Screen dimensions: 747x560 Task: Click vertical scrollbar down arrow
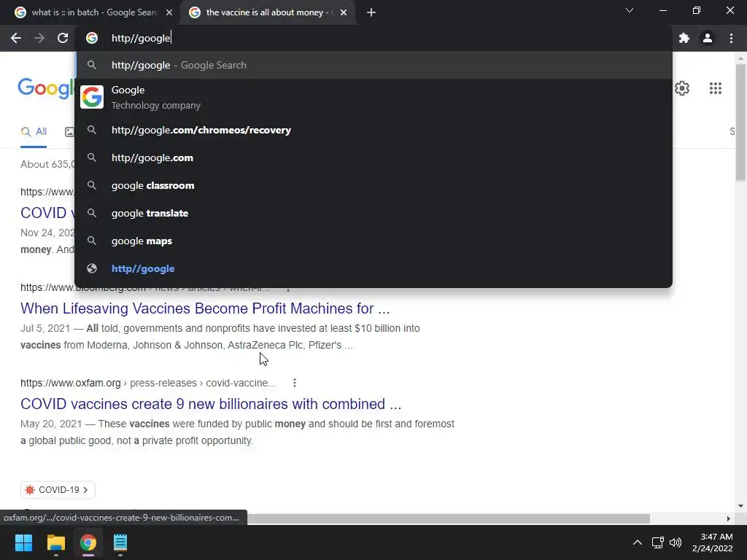tap(740, 506)
